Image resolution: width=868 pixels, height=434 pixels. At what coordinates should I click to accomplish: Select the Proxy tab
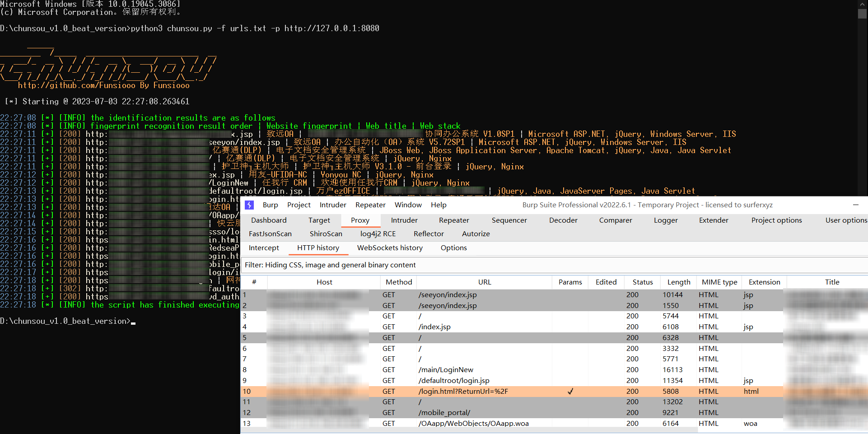360,220
